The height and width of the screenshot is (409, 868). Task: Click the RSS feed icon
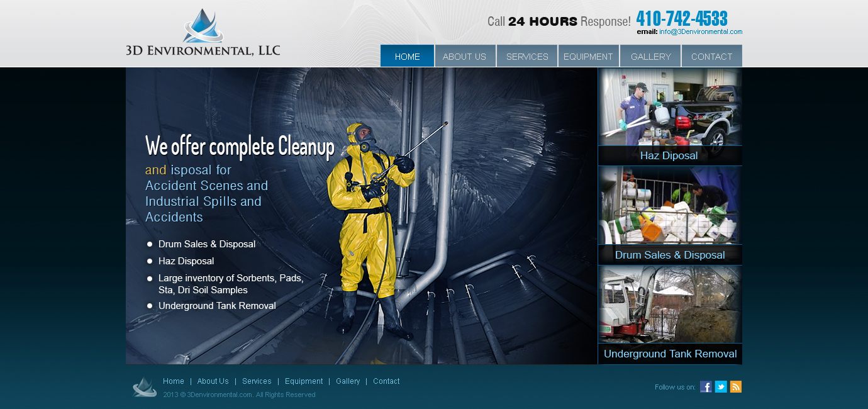click(x=735, y=387)
